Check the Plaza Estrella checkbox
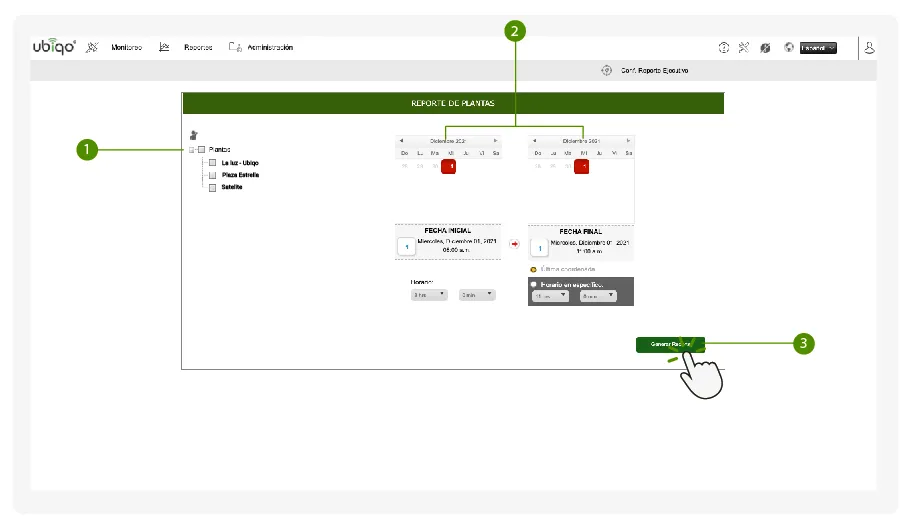This screenshot has height=523, width=912. coord(212,175)
